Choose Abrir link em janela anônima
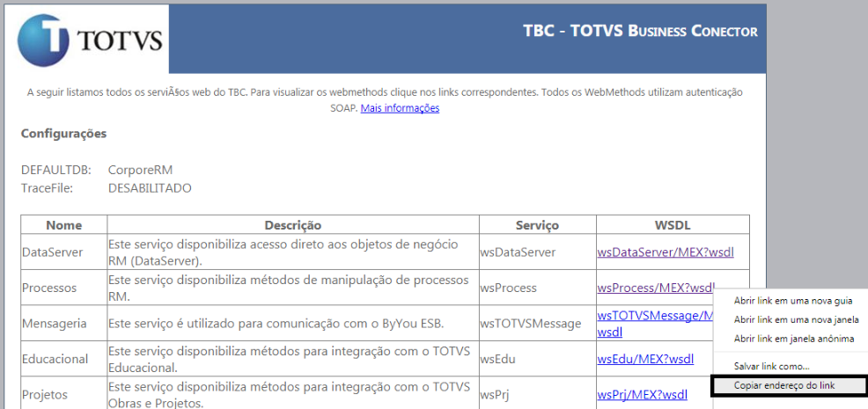Image resolution: width=868 pixels, height=409 pixels. tap(794, 339)
